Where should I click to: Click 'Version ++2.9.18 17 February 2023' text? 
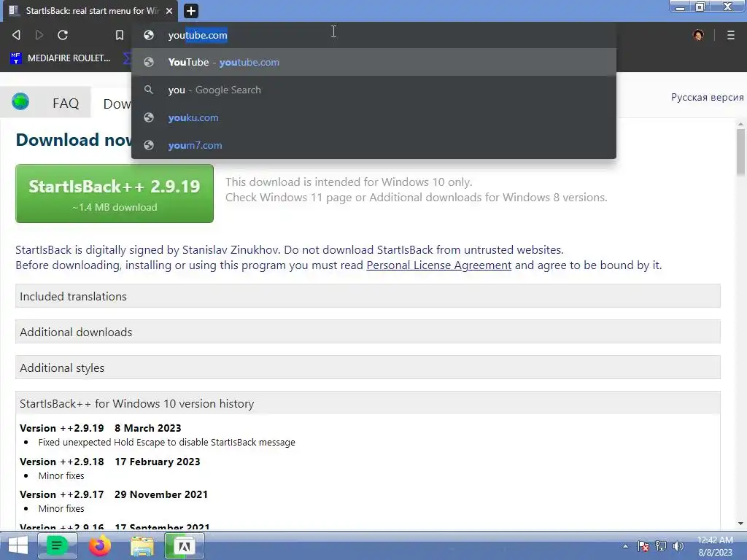point(109,461)
